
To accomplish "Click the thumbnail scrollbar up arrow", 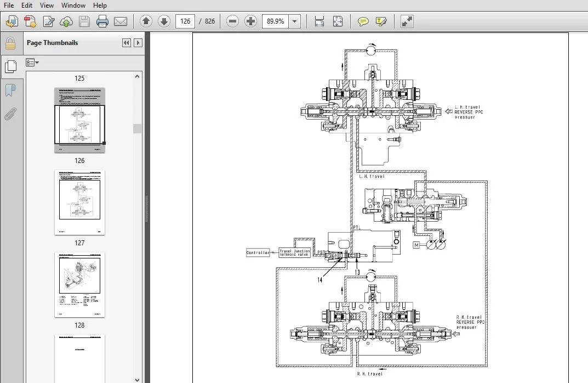I will coord(137,77).
